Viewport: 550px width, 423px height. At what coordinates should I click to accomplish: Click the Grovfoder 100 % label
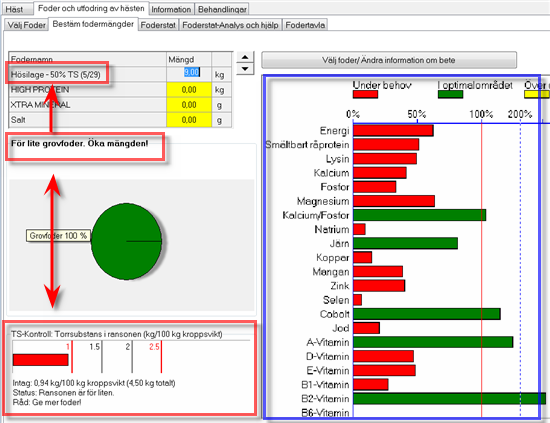coord(58,236)
